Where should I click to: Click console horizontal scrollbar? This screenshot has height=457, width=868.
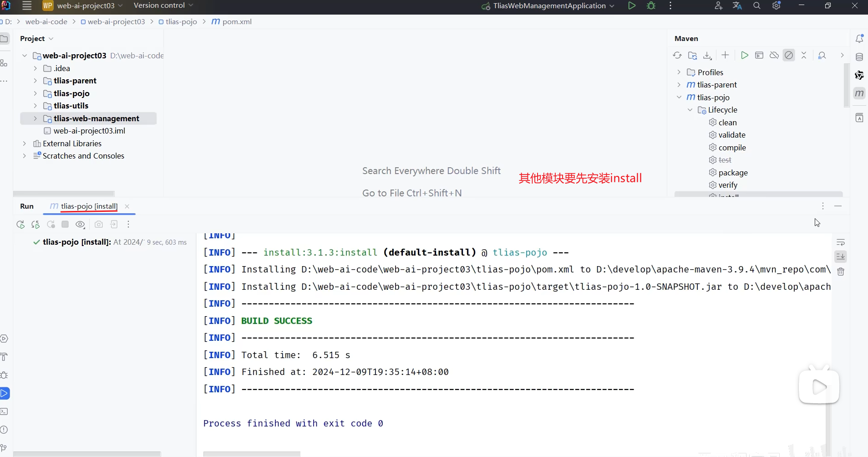click(252, 454)
